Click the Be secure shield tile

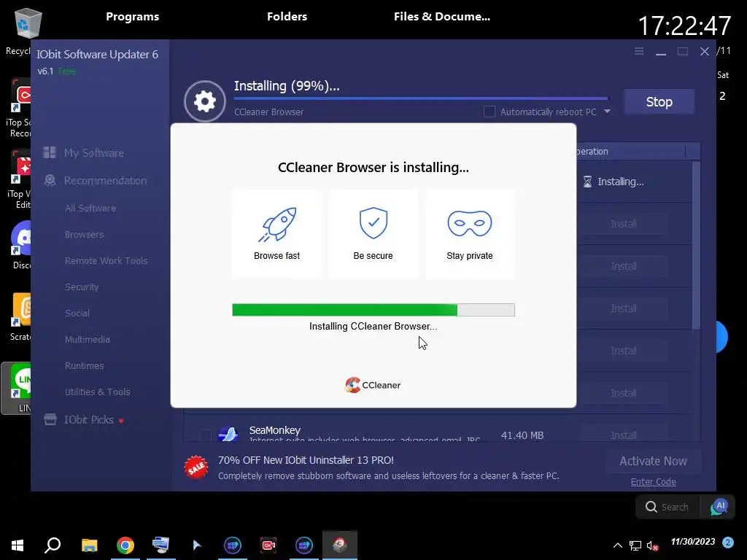[373, 233]
